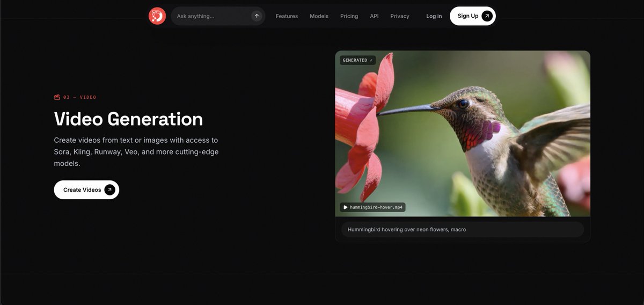Click the GENERATED badge on the video

tap(357, 60)
